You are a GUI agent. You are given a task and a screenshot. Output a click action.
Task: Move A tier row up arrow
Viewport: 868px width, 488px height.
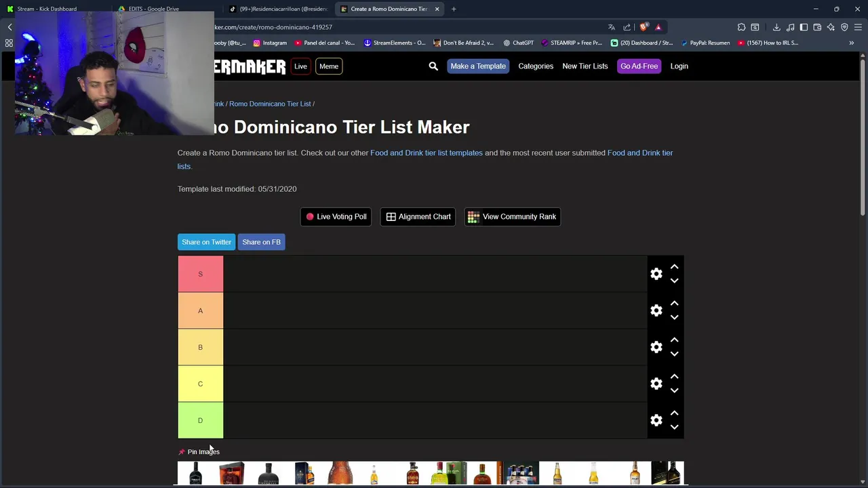674,304
